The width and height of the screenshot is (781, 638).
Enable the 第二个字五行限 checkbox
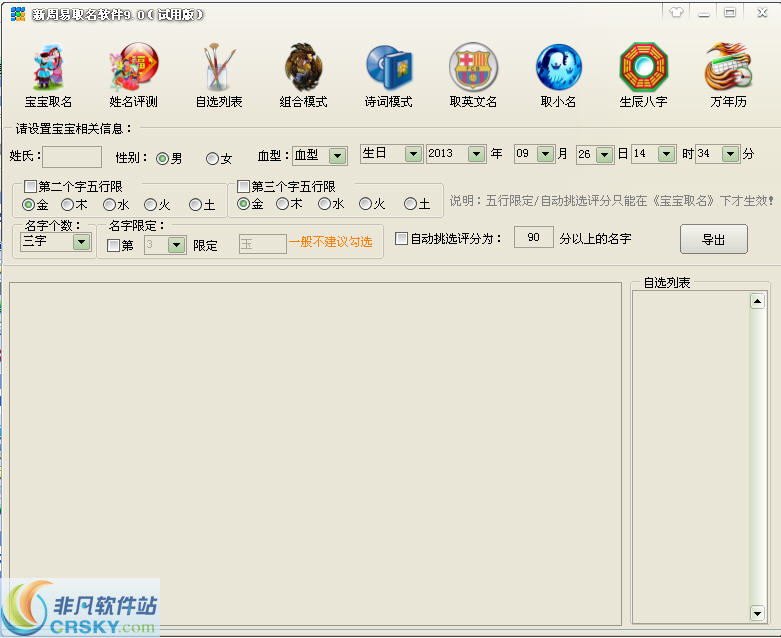31,187
